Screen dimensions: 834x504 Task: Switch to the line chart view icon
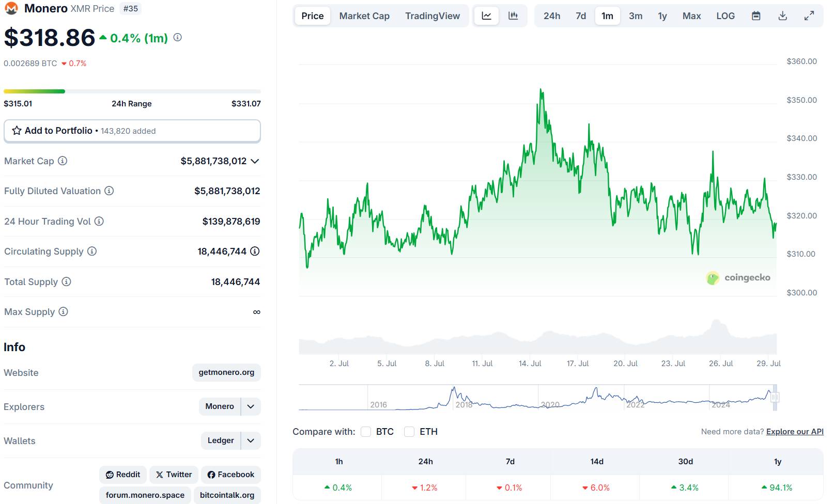[486, 16]
